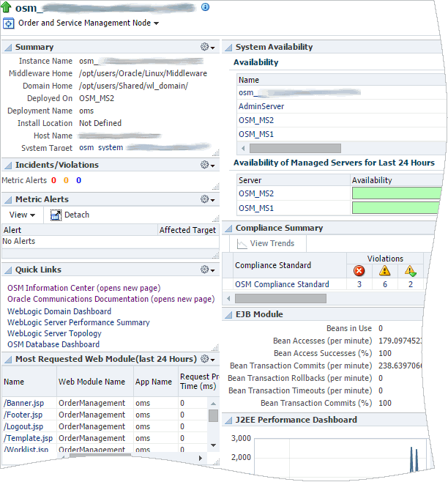Click the Availability list horizontal scrollbar
The image size is (448, 482).
(x=295, y=149)
